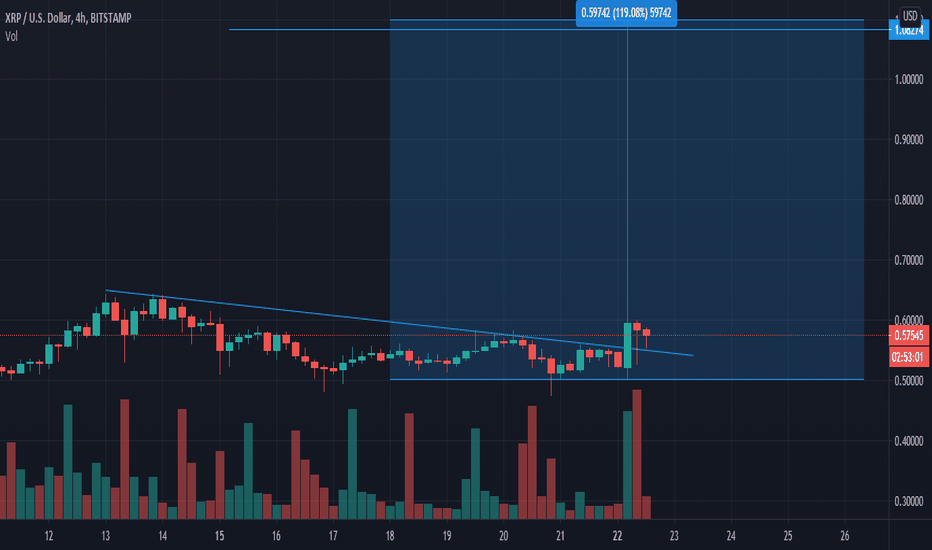Open the USD currency selector

pos(910,16)
